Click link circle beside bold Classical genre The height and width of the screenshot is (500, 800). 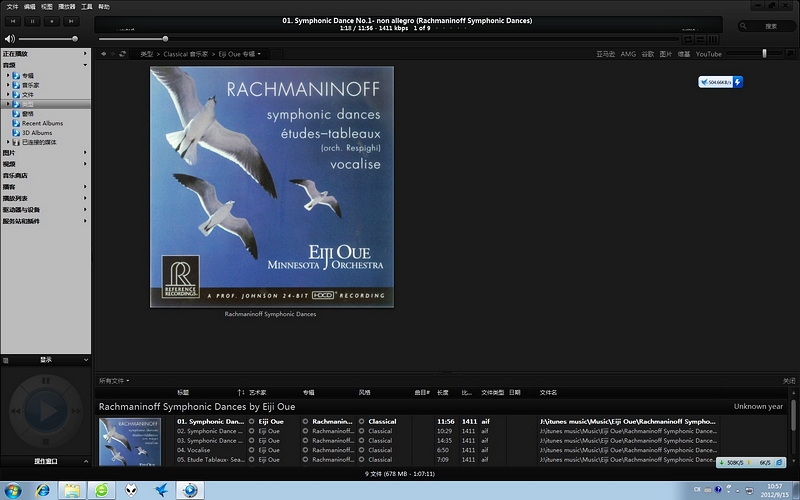361,421
